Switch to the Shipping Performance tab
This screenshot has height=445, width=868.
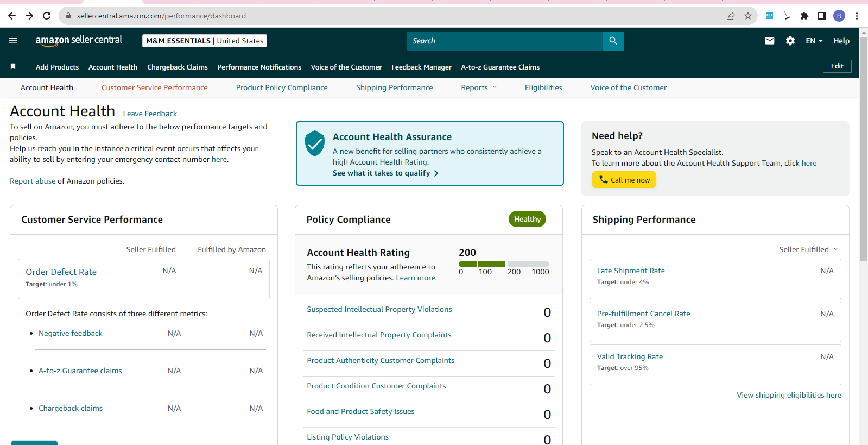(x=395, y=87)
